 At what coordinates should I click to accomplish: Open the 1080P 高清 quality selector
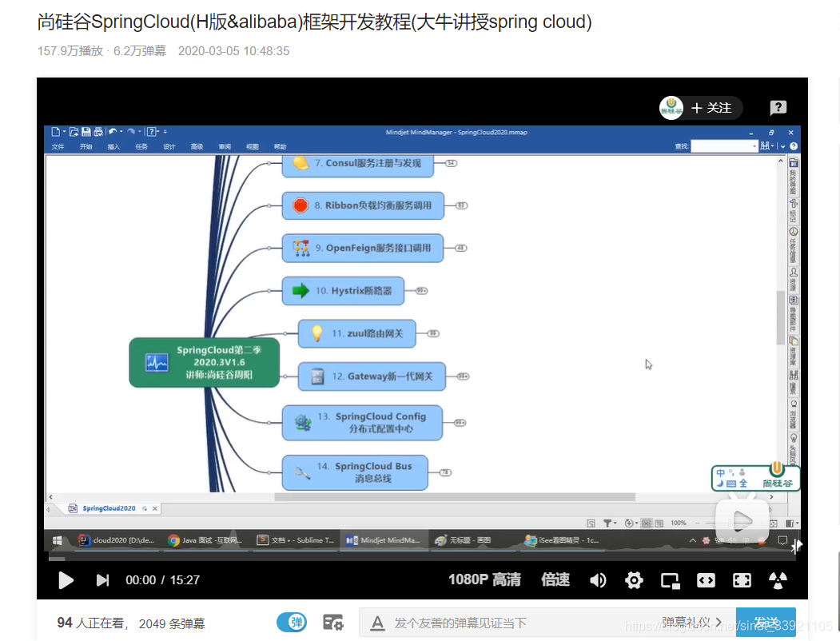[x=484, y=579]
